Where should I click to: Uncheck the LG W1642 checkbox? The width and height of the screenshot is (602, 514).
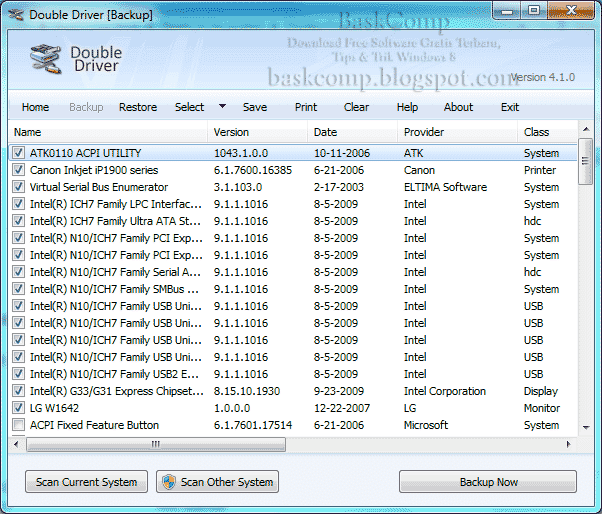[18, 408]
